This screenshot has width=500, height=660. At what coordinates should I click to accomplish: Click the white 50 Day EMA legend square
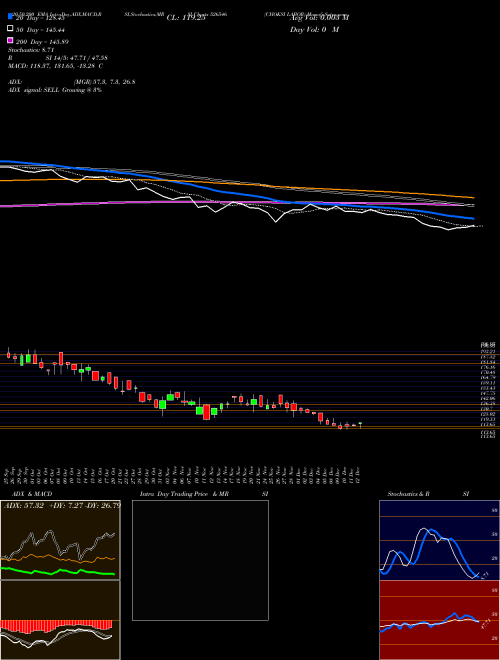10,29
